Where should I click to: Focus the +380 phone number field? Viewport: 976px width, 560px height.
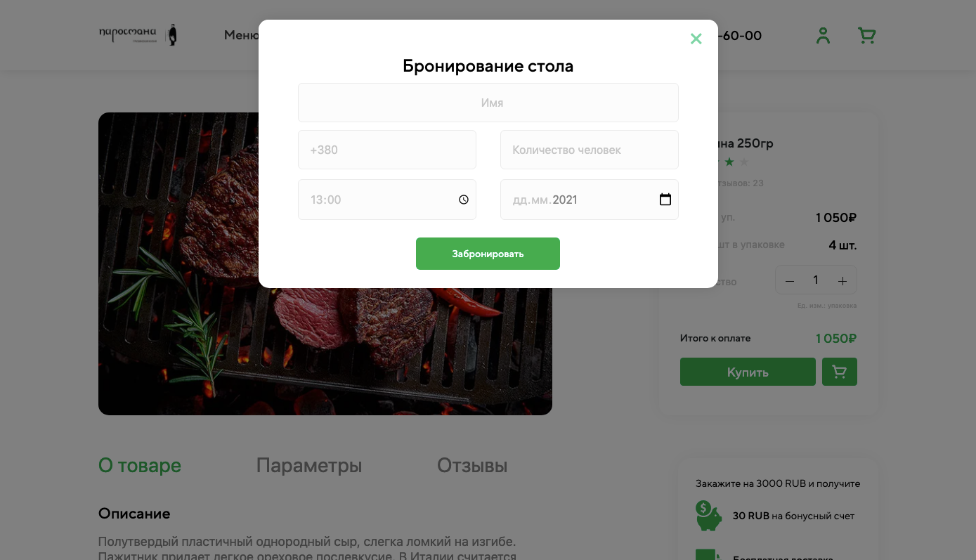(x=387, y=150)
